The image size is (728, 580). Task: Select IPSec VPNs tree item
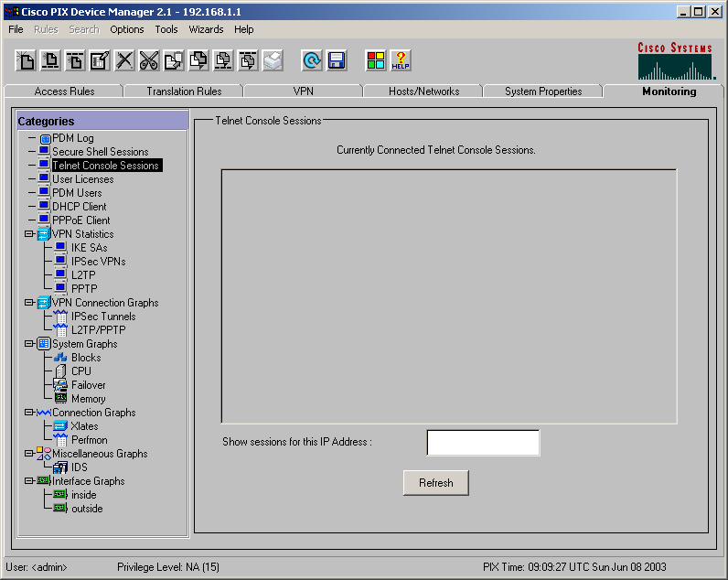[x=99, y=262]
